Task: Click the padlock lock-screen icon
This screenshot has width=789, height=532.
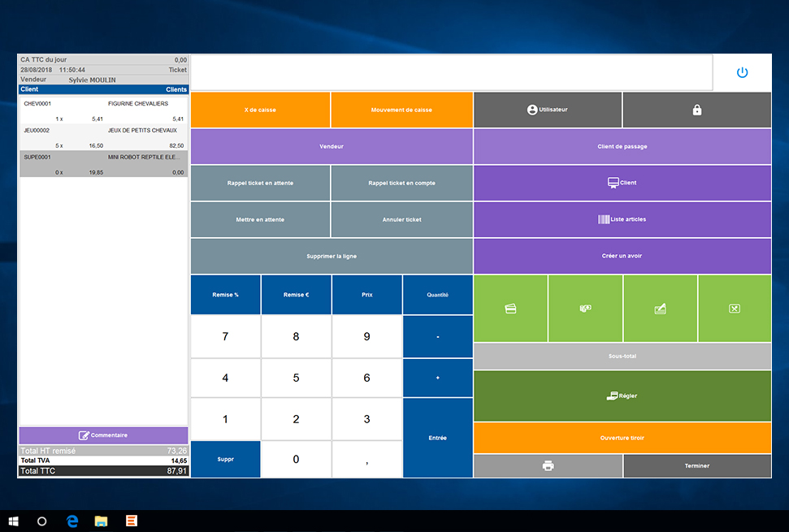Action: coord(696,110)
